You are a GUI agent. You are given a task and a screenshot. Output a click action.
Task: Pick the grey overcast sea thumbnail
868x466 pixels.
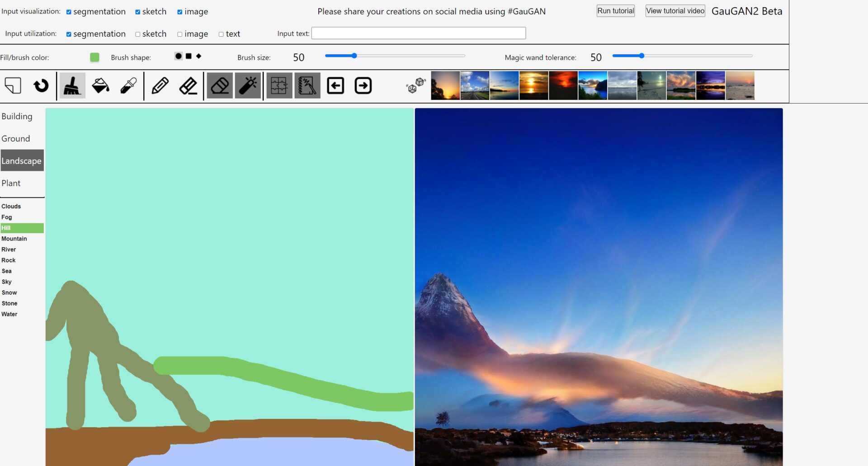point(622,85)
